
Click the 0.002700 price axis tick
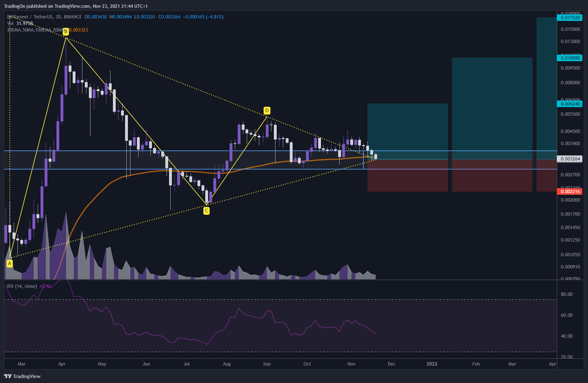pos(571,174)
